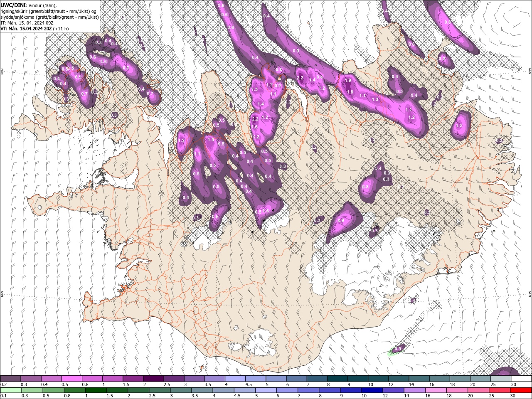Pick the top-row light blue swatch labeled 4

coord(235,379)
